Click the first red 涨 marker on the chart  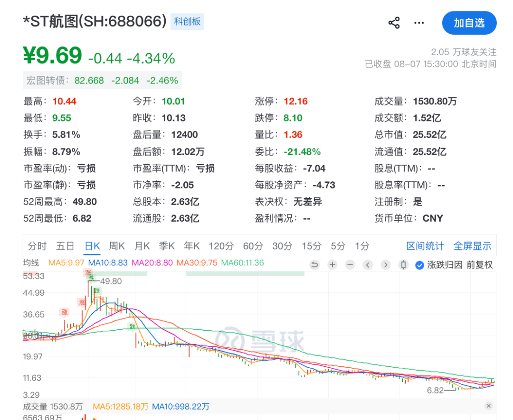coord(65,312)
